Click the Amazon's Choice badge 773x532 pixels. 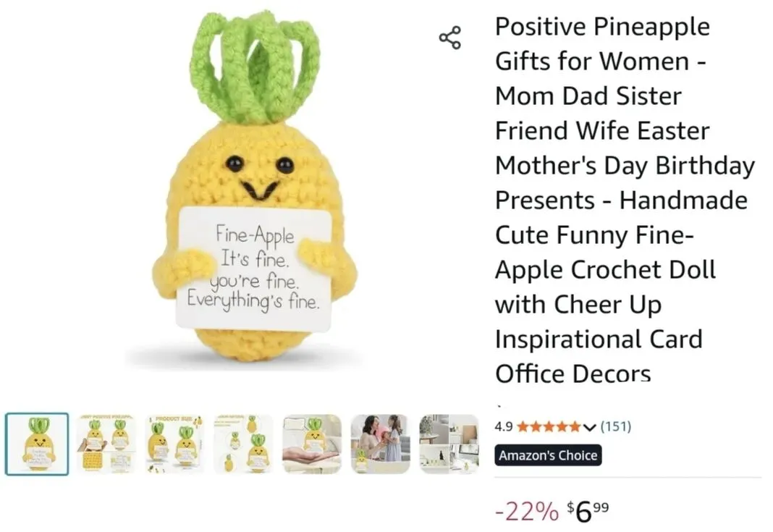[548, 455]
